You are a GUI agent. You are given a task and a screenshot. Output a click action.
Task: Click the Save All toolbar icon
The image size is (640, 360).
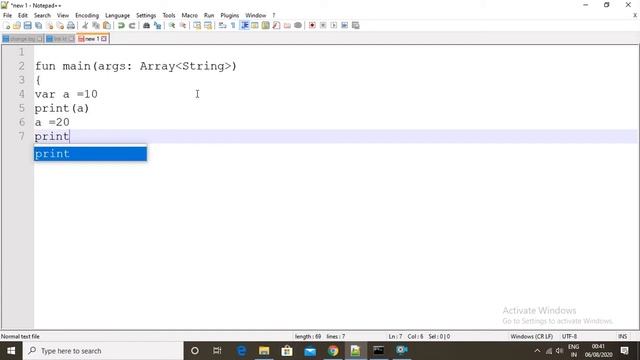click(38, 25)
